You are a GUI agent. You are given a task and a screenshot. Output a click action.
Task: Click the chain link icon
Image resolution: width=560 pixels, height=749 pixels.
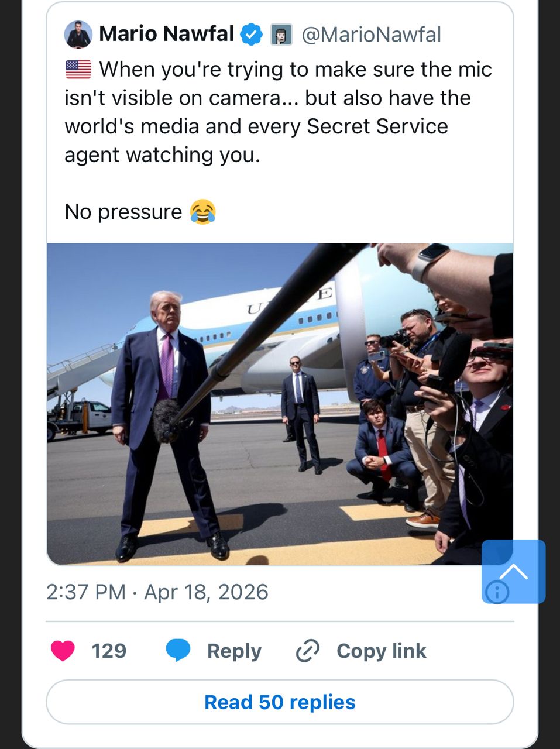point(308,651)
